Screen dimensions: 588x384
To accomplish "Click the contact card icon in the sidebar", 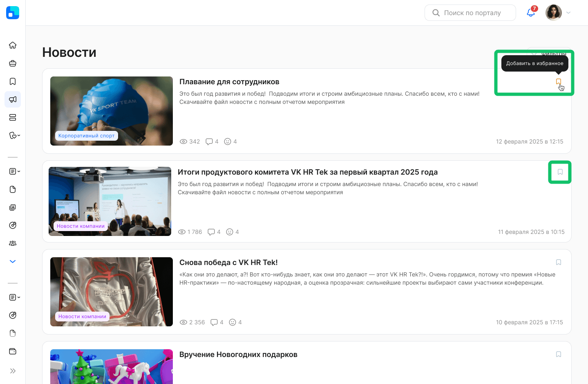I will pos(13,207).
